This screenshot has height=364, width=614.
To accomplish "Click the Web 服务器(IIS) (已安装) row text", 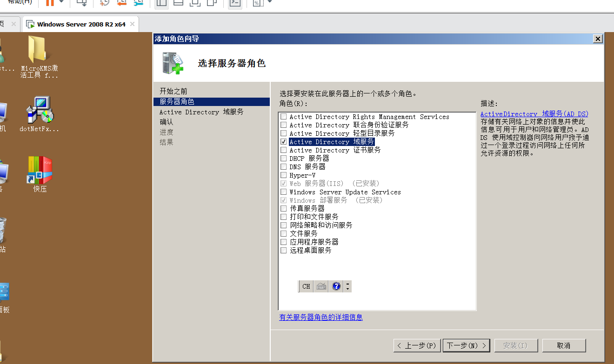I will (335, 184).
